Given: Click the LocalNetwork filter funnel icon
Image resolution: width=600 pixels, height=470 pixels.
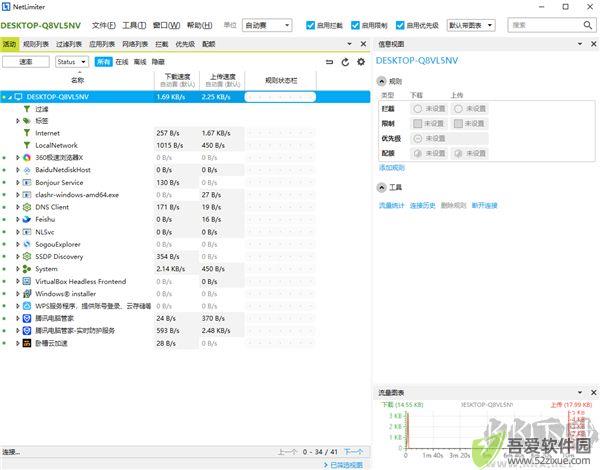Looking at the screenshot, I should point(27,145).
